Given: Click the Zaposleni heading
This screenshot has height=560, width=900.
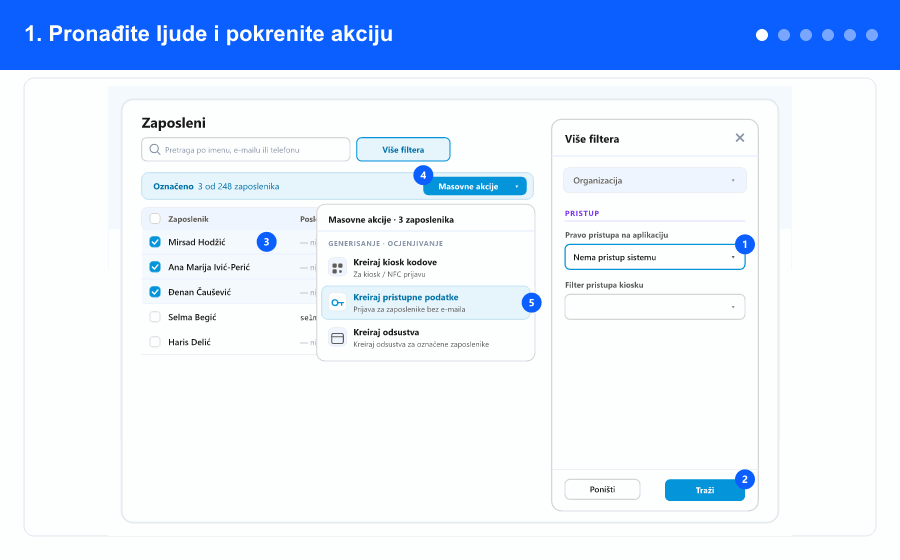Looking at the screenshot, I should pos(173,123).
